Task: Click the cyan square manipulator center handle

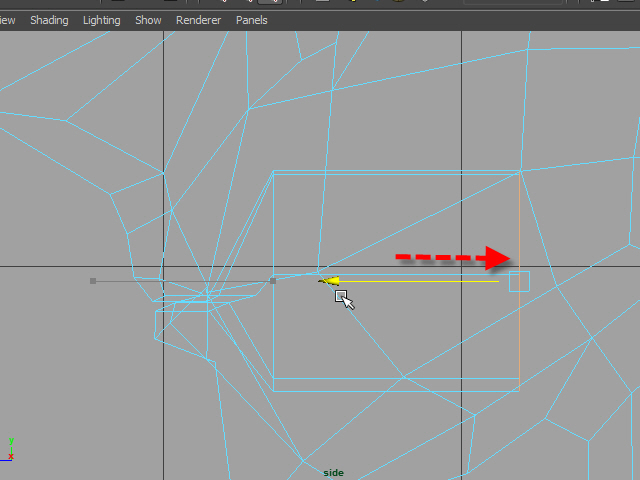Action: [x=519, y=281]
